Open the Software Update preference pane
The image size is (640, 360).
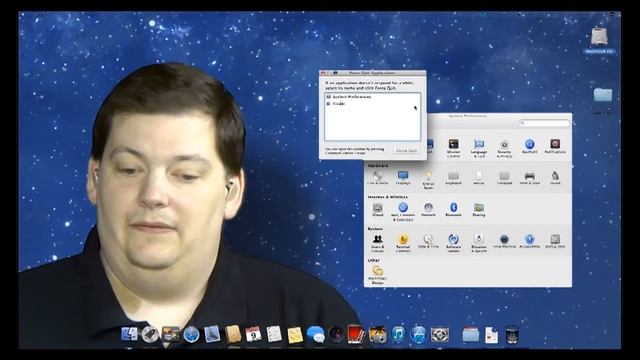click(453, 243)
